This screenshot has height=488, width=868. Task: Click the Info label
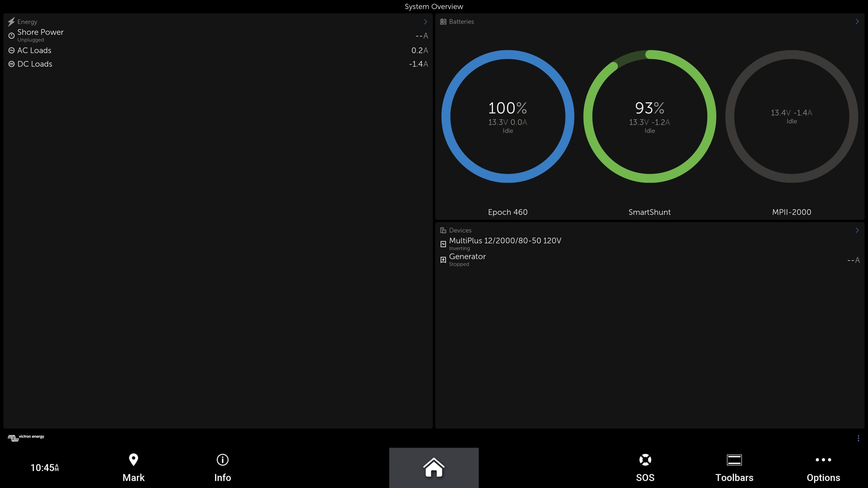[x=222, y=477]
